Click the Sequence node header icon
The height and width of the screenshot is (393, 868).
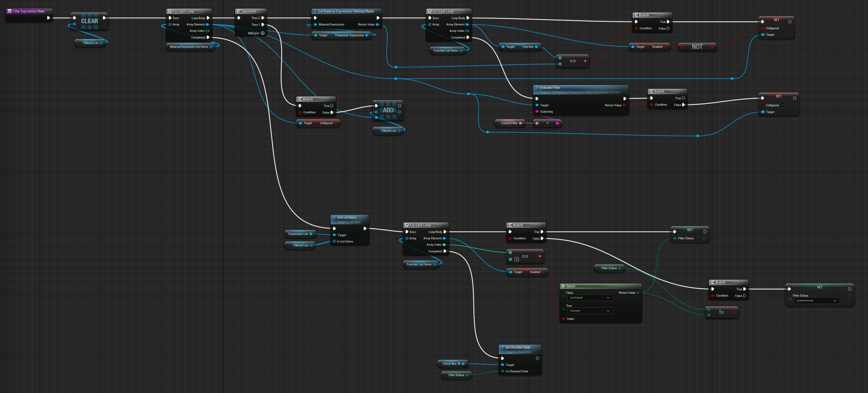click(x=239, y=11)
